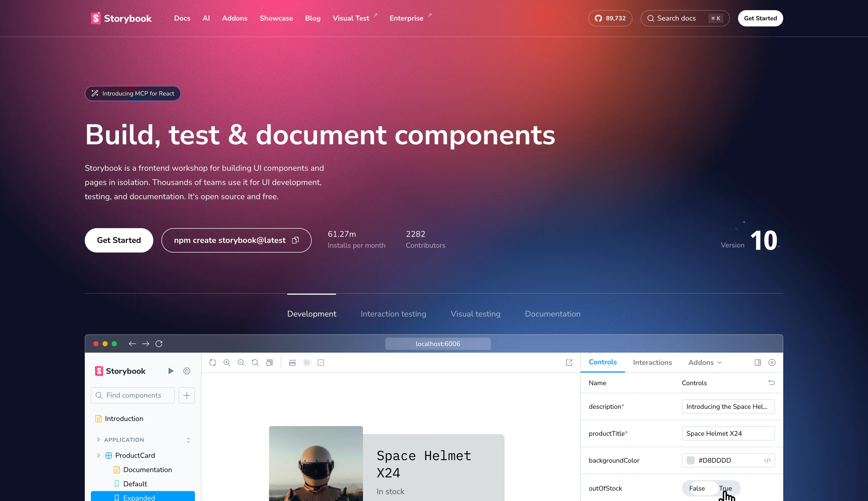Open Storybook sidebar settings gear
Viewport: 868px width, 501px height.
coord(187,371)
